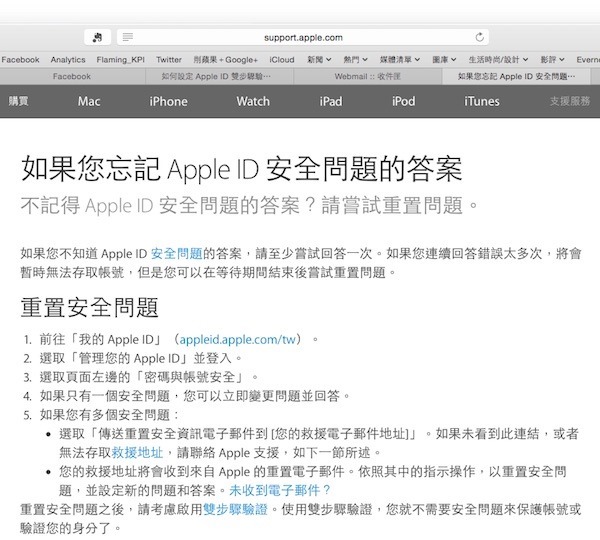Screen dimensions: 600x540
Task: Open the Analytics bookmark
Action: click(68, 60)
